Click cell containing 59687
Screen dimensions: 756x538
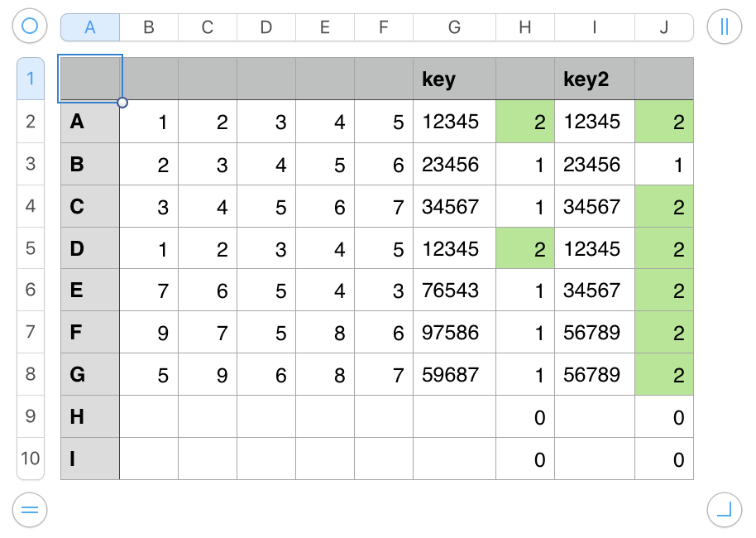coord(454,375)
